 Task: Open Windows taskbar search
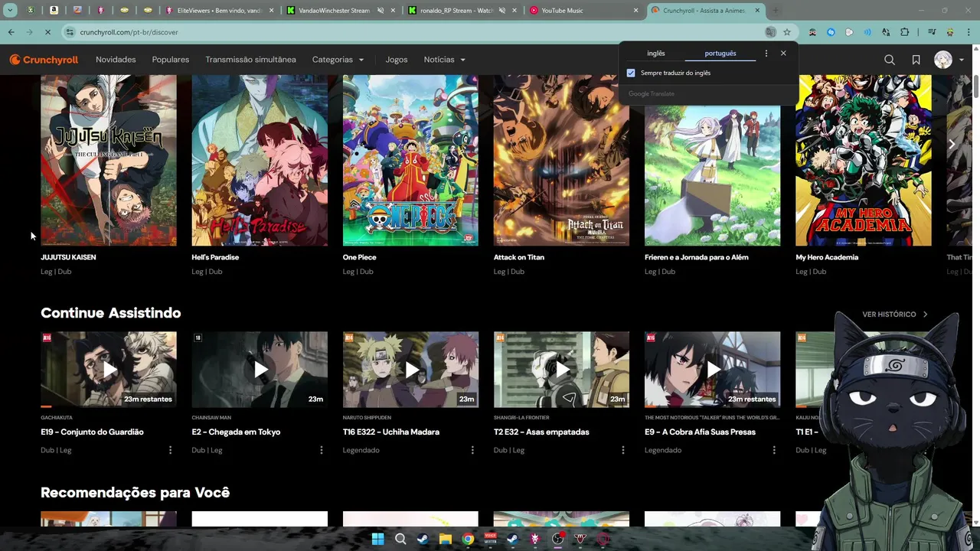pyautogui.click(x=400, y=539)
